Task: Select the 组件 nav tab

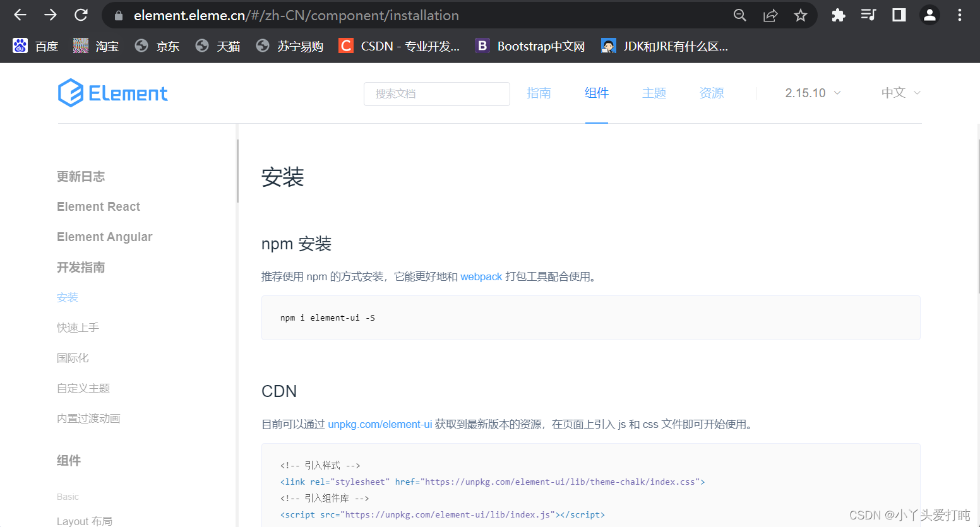Action: click(597, 93)
